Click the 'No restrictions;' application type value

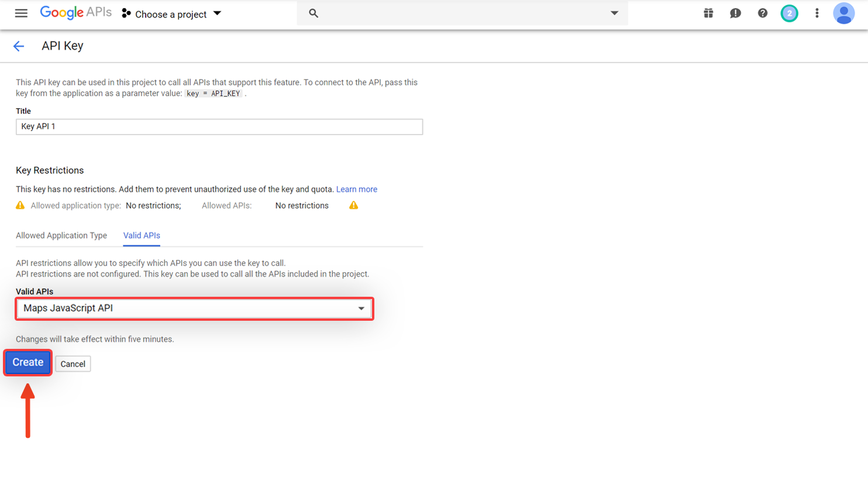(x=153, y=205)
